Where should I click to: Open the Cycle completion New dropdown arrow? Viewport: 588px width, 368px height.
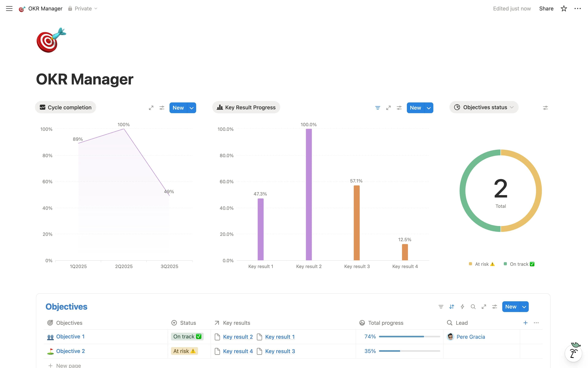tap(192, 108)
